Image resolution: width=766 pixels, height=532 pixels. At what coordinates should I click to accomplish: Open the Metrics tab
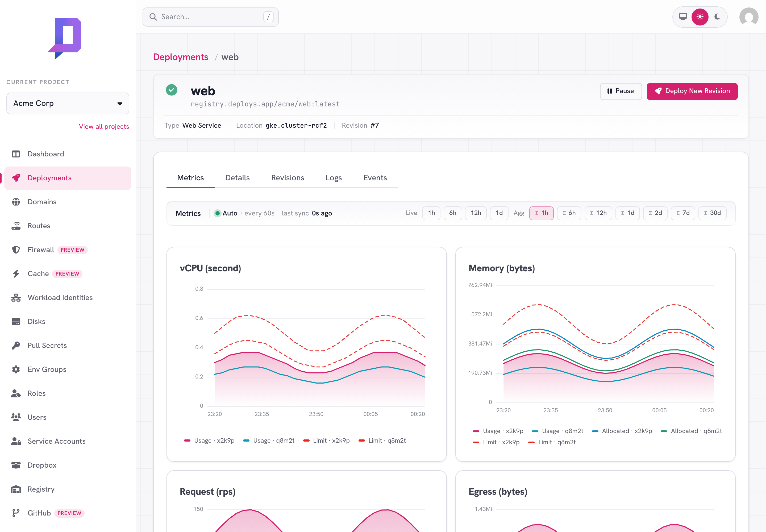(x=190, y=178)
